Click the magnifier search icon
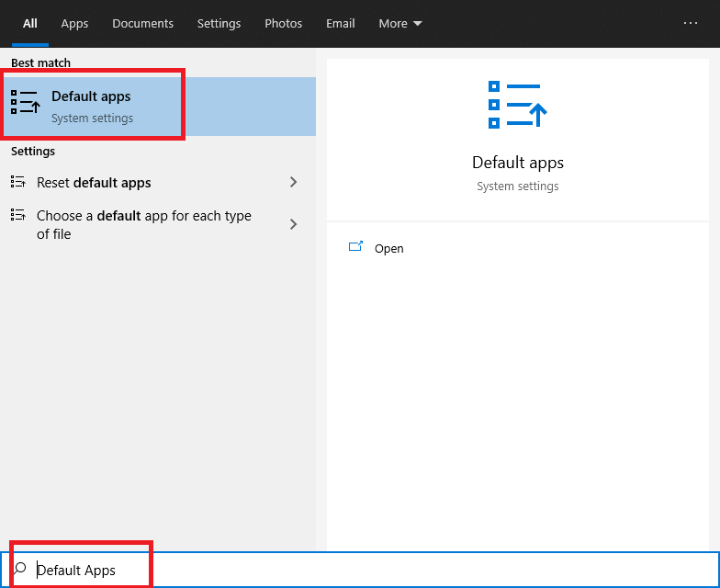 [20, 568]
